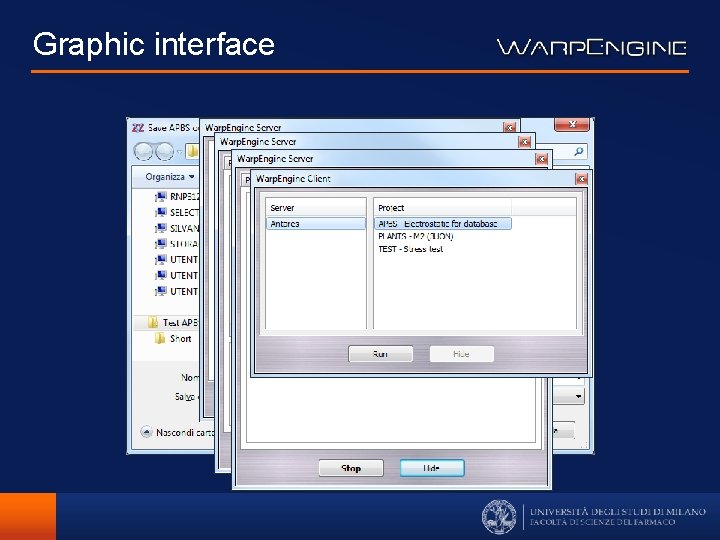This screenshot has width=720, height=540.
Task: Click the Project column header
Action: pos(443,208)
